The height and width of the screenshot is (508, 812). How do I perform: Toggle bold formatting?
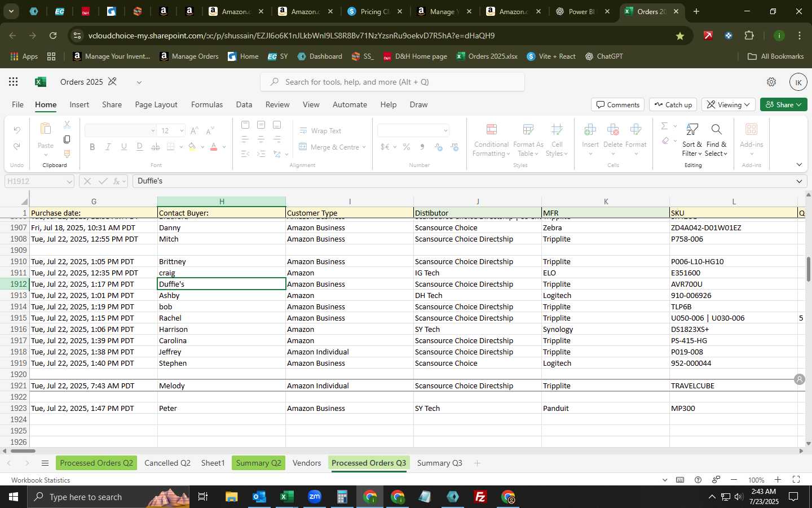click(92, 147)
